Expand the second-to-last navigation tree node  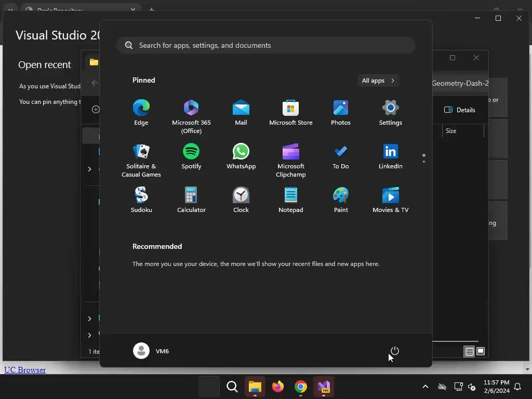click(x=89, y=318)
